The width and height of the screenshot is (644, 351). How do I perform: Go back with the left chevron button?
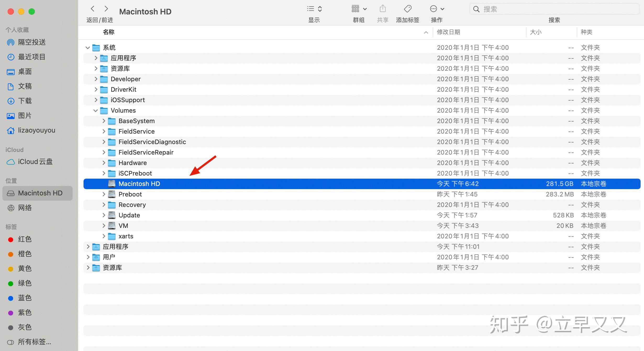coord(92,9)
